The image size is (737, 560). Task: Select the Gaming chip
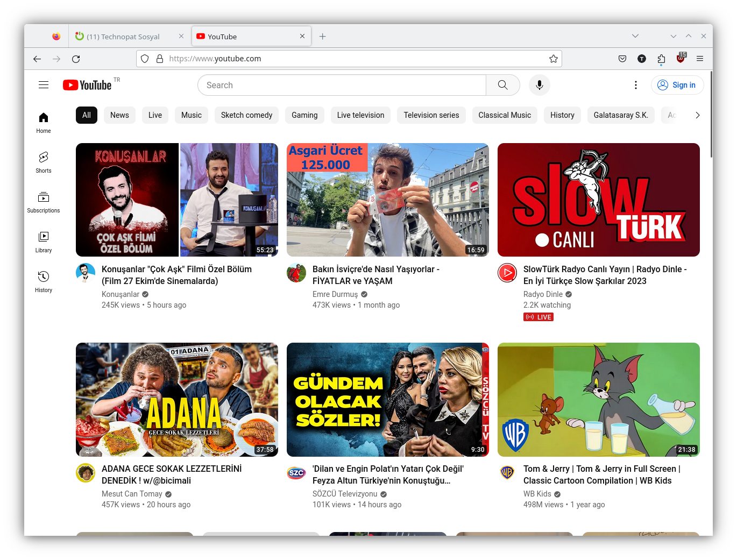coord(304,115)
